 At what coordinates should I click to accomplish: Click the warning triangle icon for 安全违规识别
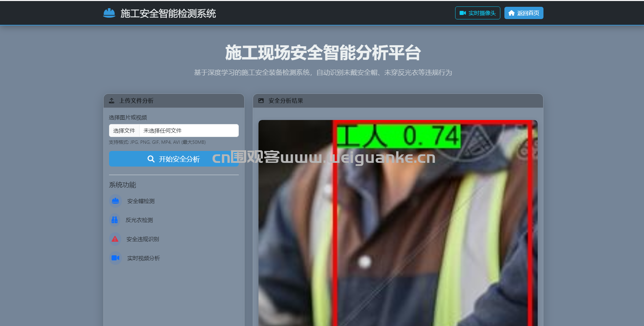coord(115,239)
